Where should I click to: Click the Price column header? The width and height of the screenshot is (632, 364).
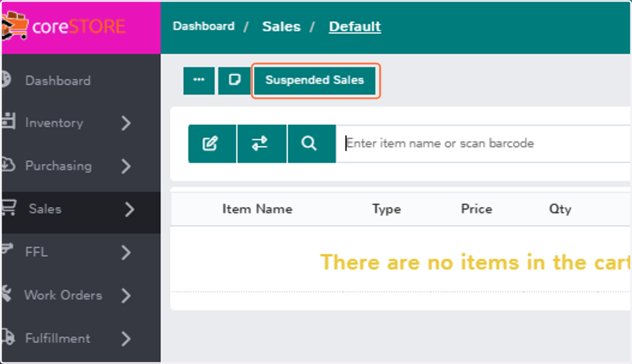click(x=477, y=209)
